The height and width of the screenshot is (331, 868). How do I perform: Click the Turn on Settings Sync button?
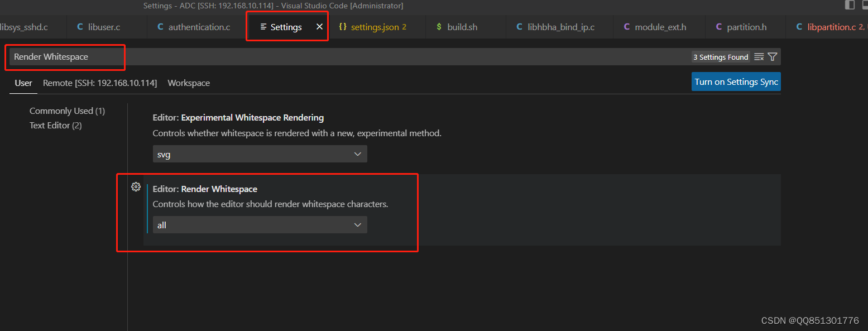[x=736, y=81]
